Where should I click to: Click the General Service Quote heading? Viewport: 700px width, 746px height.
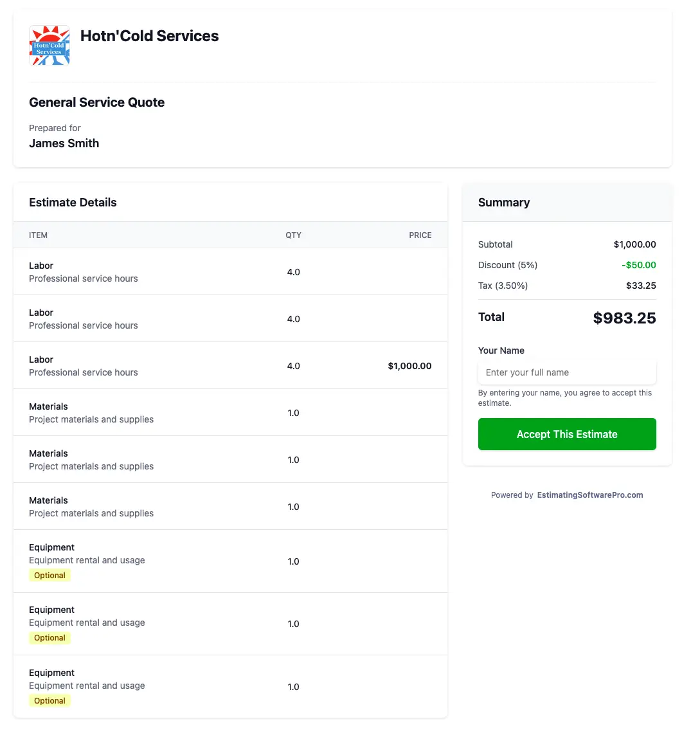(96, 102)
